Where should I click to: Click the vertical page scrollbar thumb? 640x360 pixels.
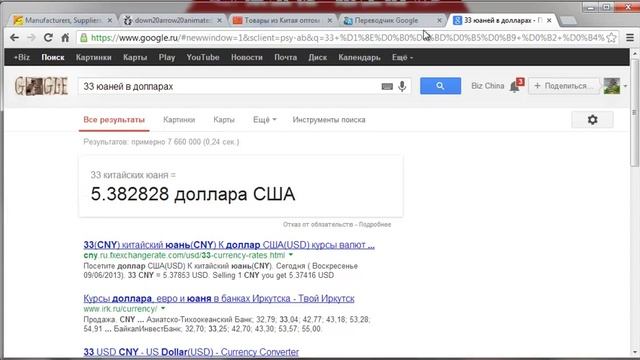(x=634, y=112)
